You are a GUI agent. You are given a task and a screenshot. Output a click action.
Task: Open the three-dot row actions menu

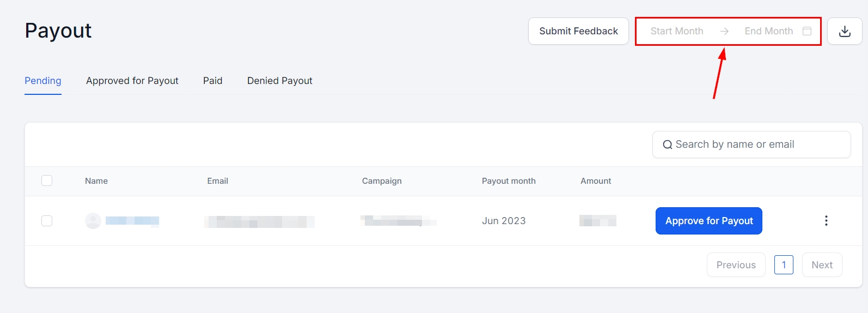(826, 221)
